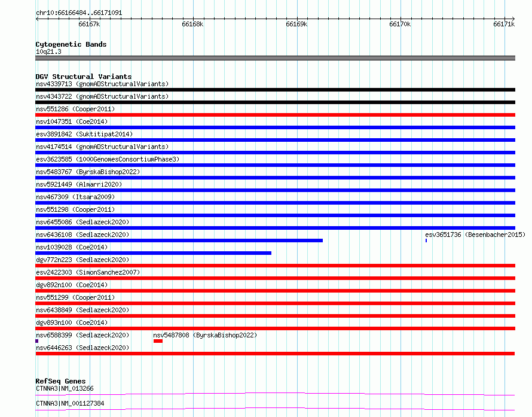
Task: Click the red nsv551286 variant bar
Action: [x=275, y=115]
